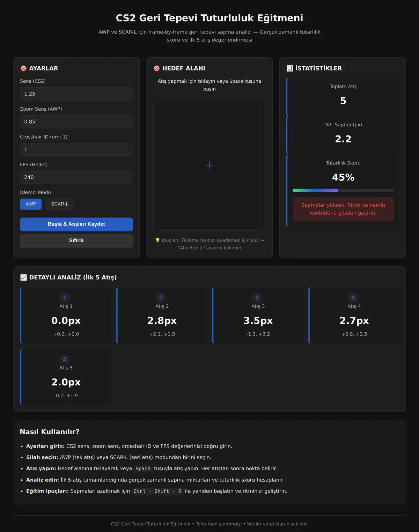
Task: Click the FPS (Hedef) input field
Action: tap(76, 177)
